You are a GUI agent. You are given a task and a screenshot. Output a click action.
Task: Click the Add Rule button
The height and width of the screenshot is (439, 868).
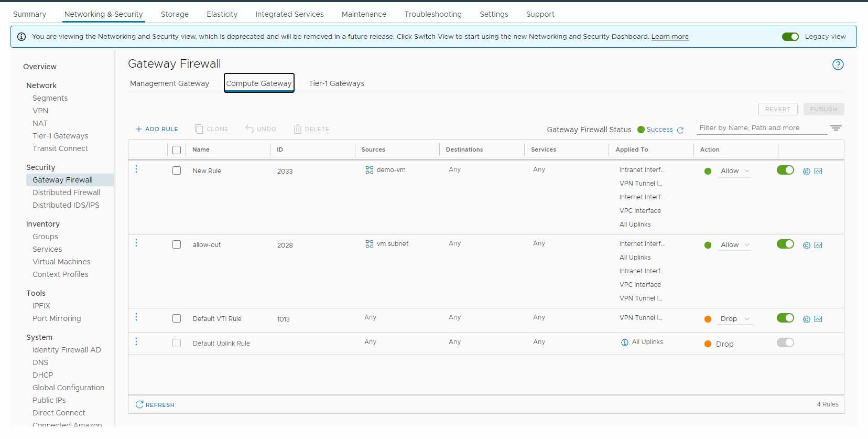[157, 129]
